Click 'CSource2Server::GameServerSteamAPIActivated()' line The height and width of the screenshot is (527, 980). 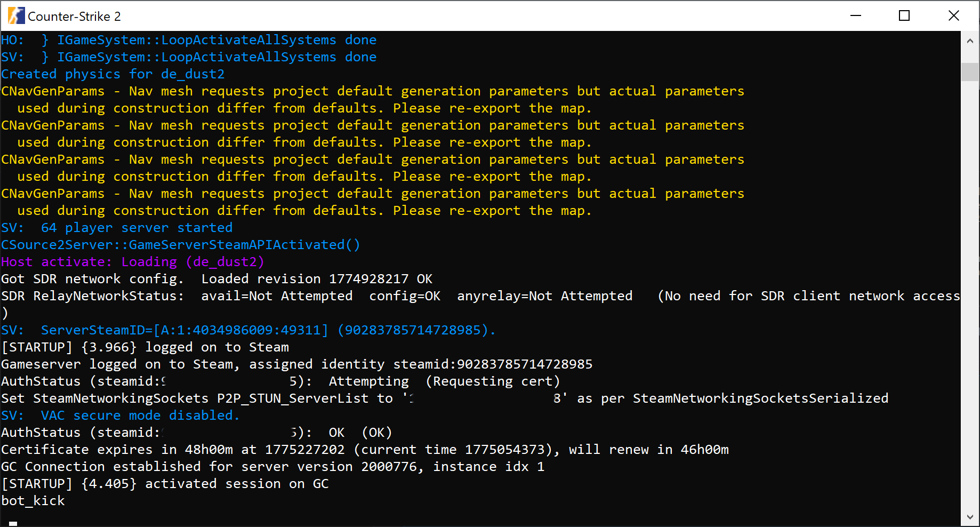pos(181,245)
